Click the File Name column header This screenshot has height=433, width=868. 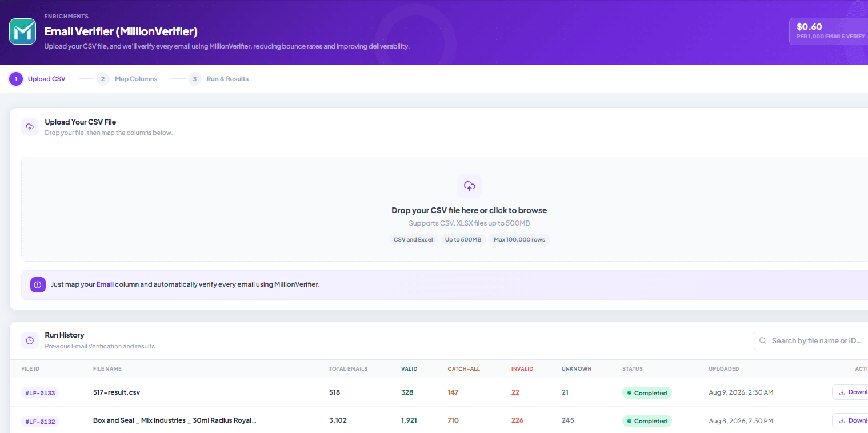(x=107, y=369)
